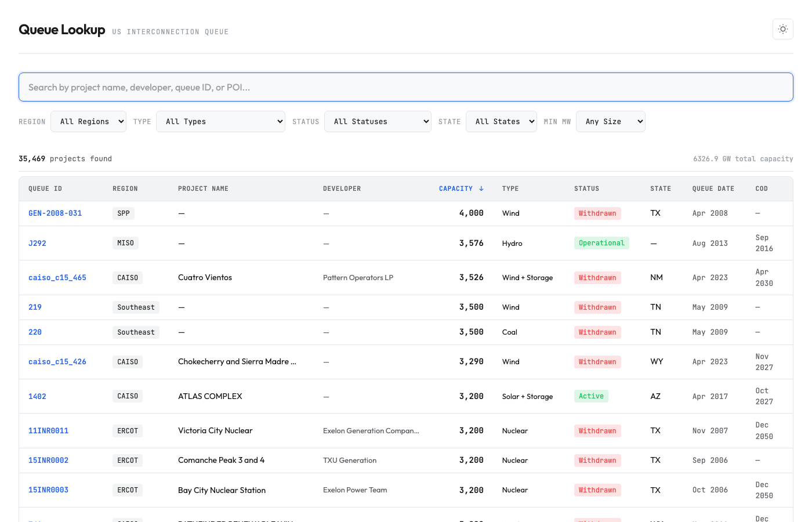Click the Capacity sort arrow
Viewport: 812px width, 522px height.
(x=481, y=188)
